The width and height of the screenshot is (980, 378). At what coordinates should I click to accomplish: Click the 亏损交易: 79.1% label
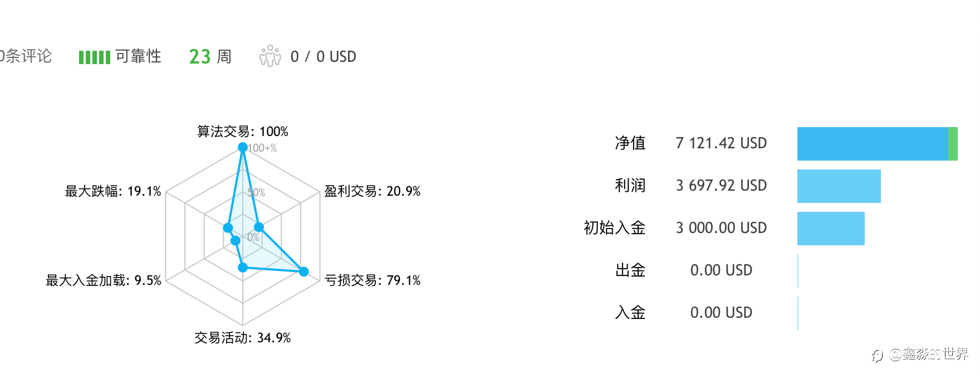[x=373, y=280]
